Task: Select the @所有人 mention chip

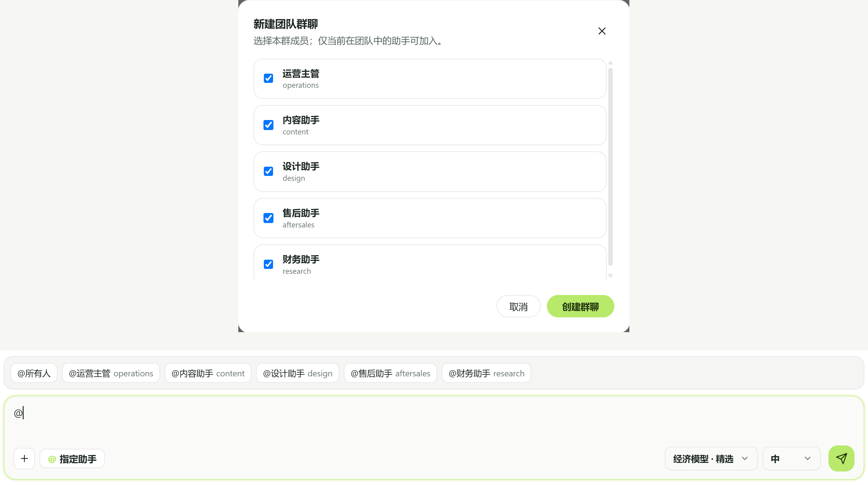Action: [x=34, y=373]
